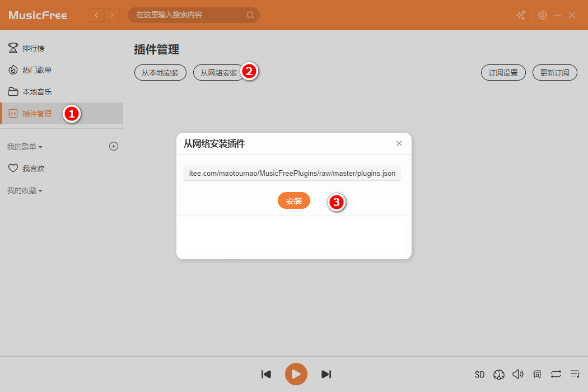The image size is (588, 392).
Task: Toggle the repeat mode icon
Action: pos(556,374)
